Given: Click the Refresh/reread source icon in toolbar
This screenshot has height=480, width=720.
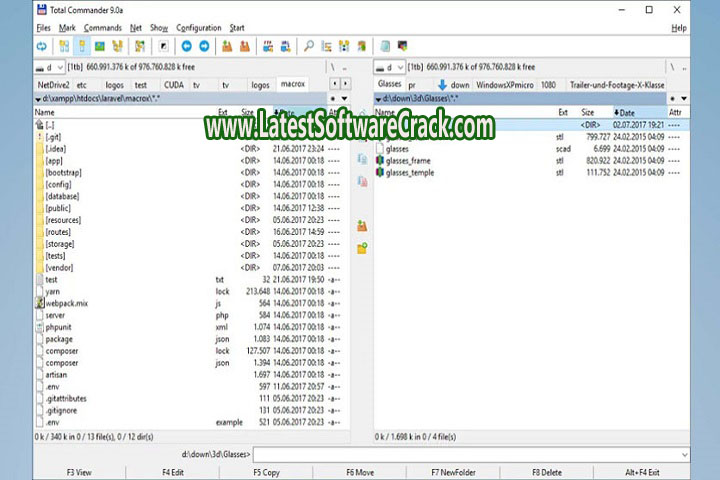Looking at the screenshot, I should (41, 46).
